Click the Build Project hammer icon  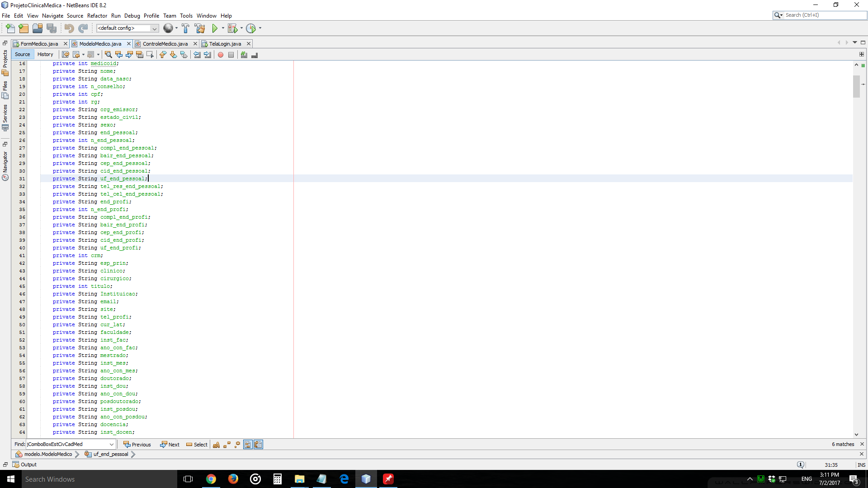[185, 28]
